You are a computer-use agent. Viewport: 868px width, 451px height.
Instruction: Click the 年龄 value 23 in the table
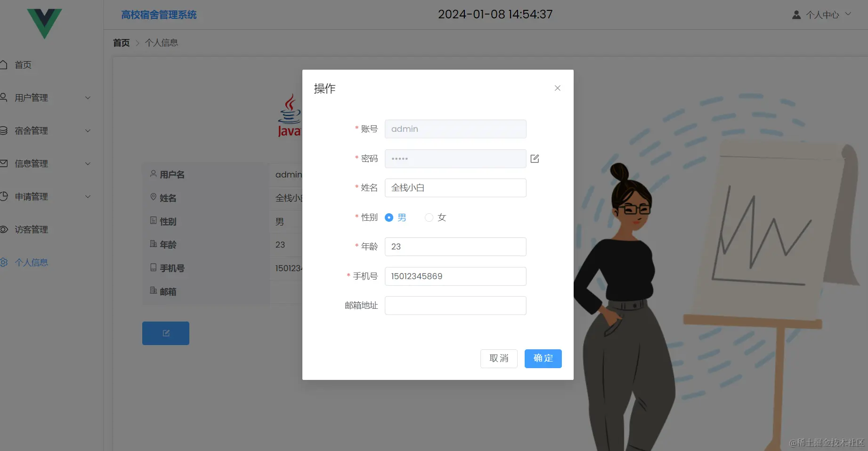[x=280, y=245]
